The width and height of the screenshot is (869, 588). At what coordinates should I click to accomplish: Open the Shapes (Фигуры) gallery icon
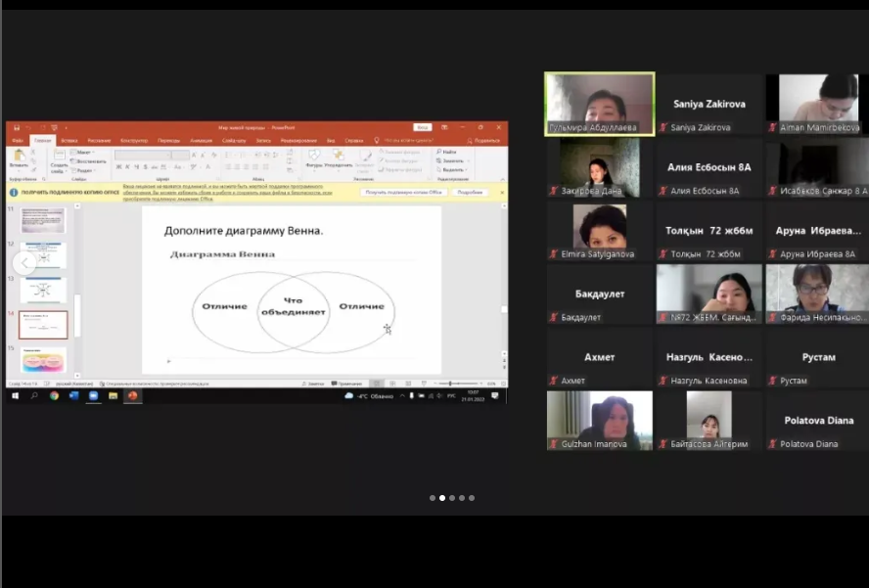tap(314, 158)
